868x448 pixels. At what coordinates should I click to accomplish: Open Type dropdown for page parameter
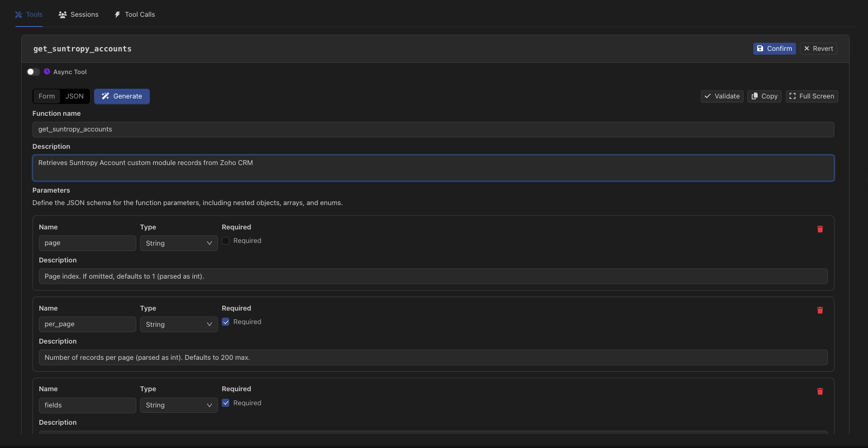(179, 243)
